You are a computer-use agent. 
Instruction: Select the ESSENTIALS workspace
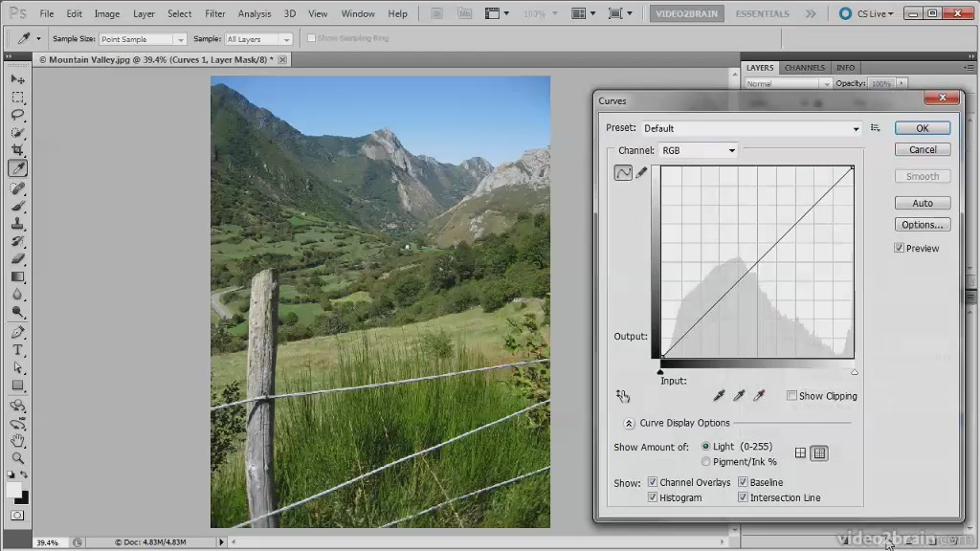pyautogui.click(x=762, y=13)
